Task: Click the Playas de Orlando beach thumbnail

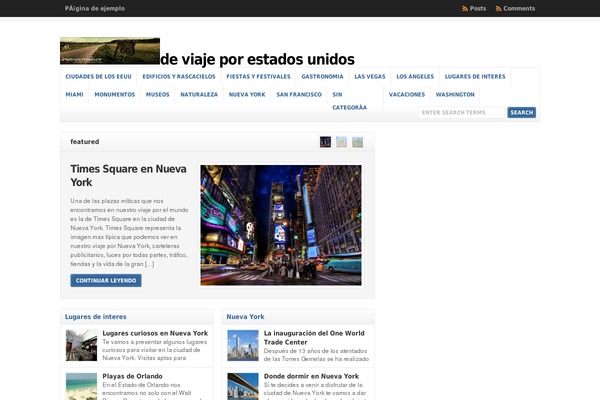Action: (x=81, y=387)
